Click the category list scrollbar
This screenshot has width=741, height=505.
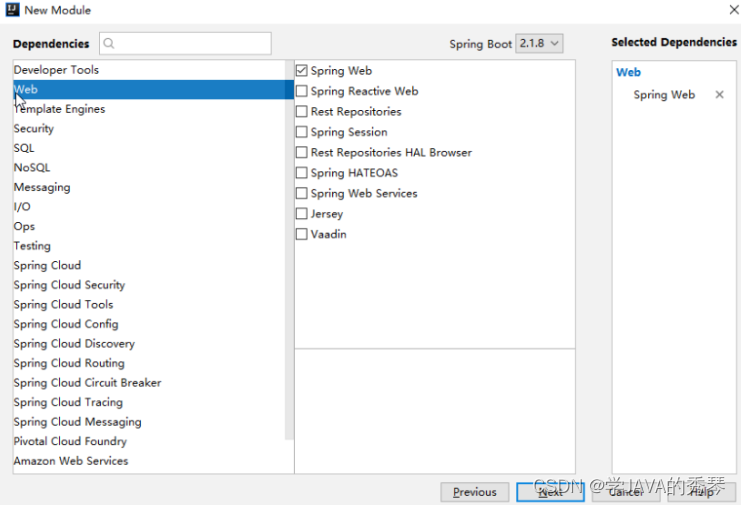(289, 250)
